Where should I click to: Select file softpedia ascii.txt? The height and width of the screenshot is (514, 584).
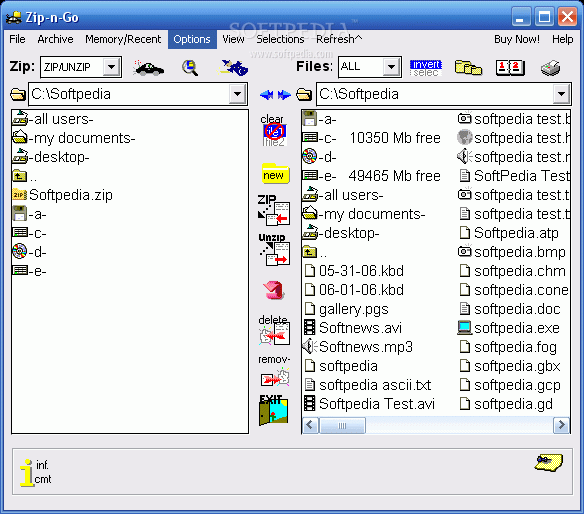coord(368,385)
